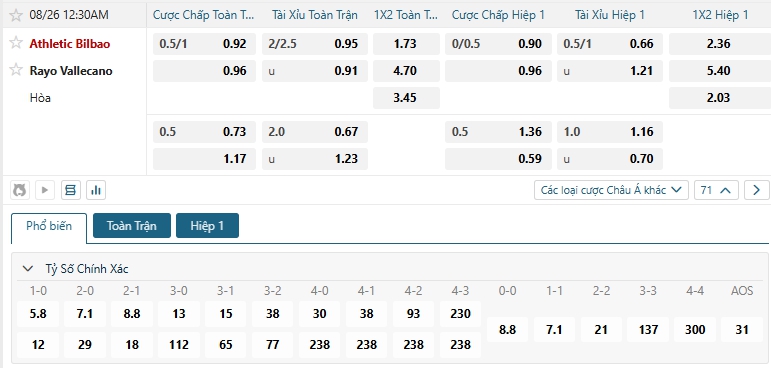The image size is (771, 368).
Task: Switch to the Hiệp 1 tab
Action: pos(207,226)
